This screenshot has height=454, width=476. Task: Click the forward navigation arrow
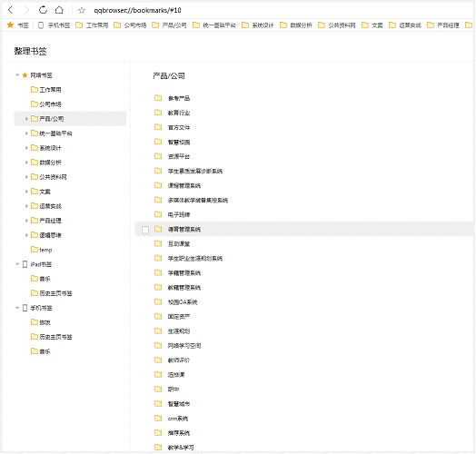27,10
